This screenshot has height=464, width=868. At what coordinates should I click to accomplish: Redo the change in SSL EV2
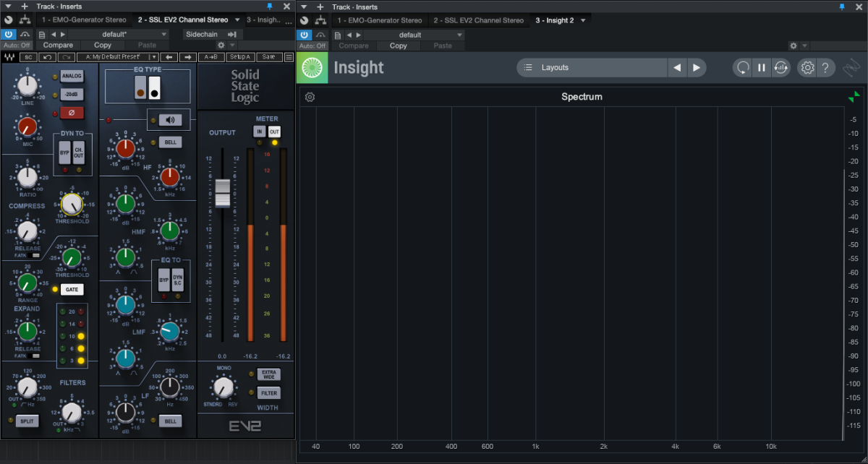pyautogui.click(x=67, y=56)
